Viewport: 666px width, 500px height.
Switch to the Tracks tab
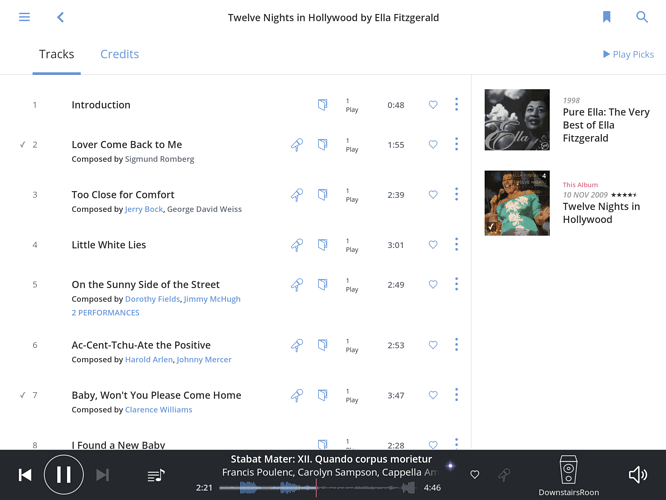click(56, 54)
